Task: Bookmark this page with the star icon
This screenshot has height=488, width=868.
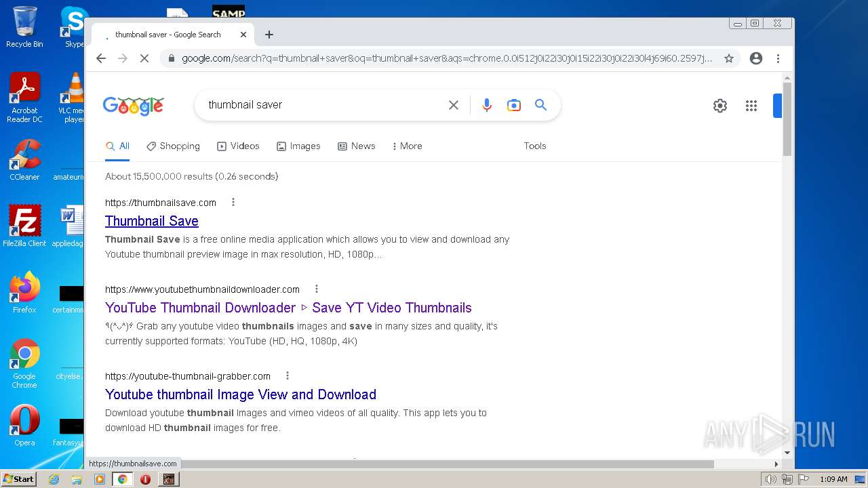Action: click(729, 58)
